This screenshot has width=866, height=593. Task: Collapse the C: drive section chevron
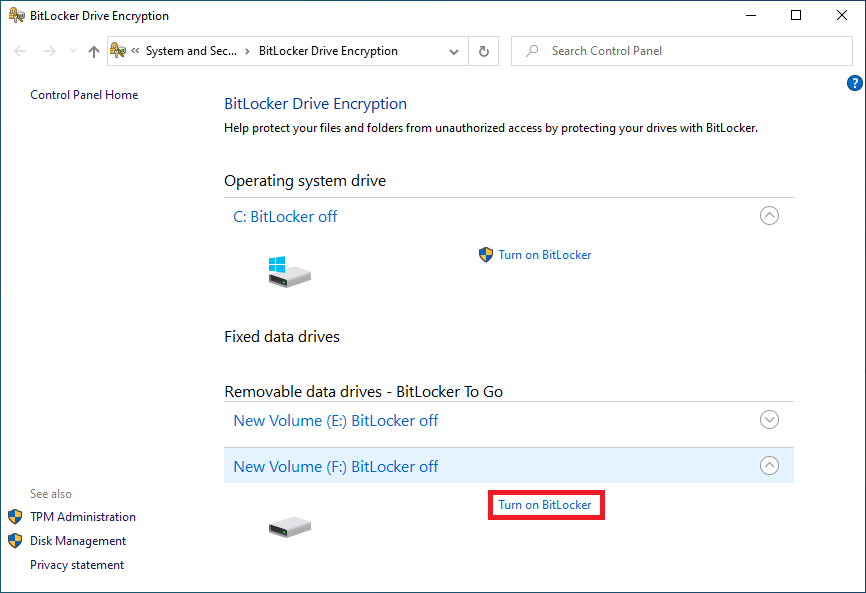click(x=769, y=215)
